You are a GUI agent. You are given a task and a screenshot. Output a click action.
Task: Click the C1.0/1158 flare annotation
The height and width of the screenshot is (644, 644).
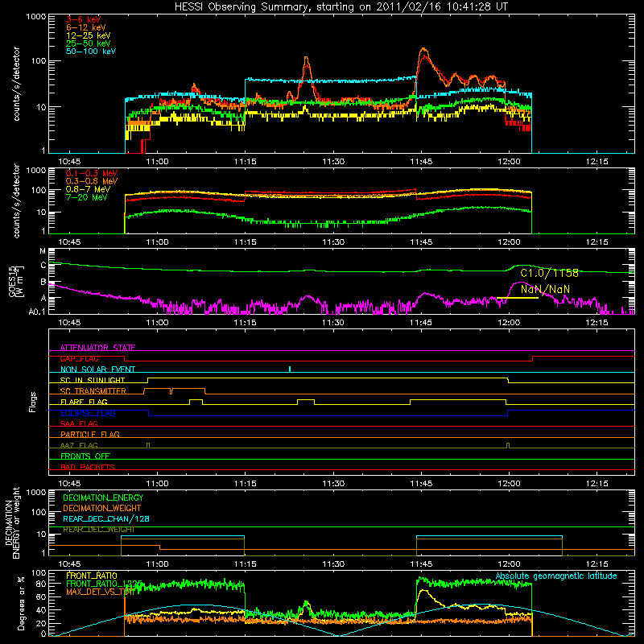tap(550, 273)
